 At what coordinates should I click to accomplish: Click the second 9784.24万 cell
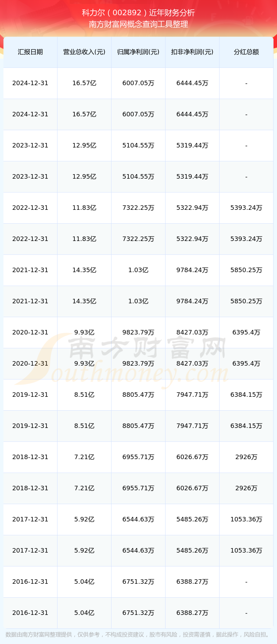click(192, 301)
